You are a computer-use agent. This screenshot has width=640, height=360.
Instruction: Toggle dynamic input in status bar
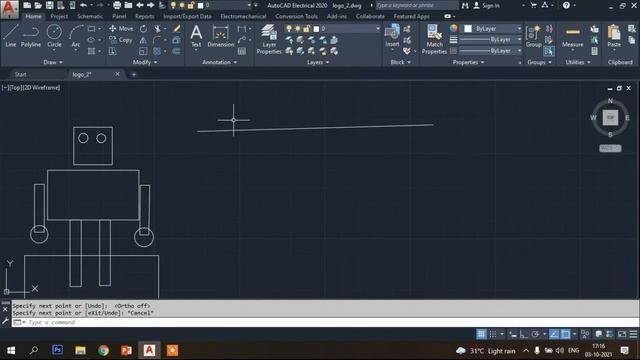click(513, 334)
